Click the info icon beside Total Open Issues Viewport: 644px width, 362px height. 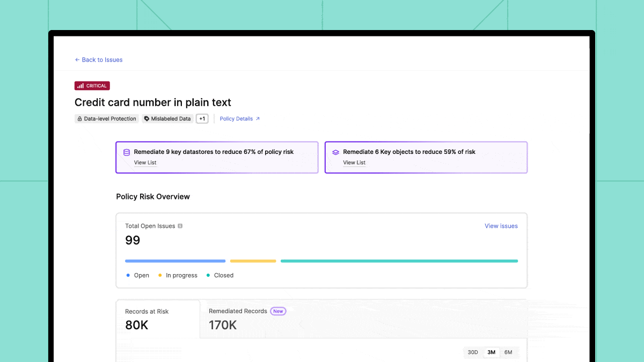(180, 226)
